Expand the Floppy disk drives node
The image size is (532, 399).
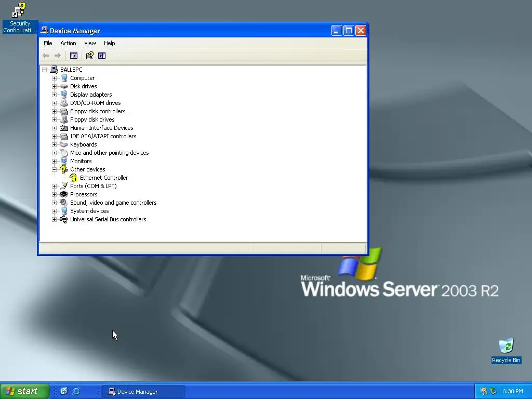(x=54, y=120)
